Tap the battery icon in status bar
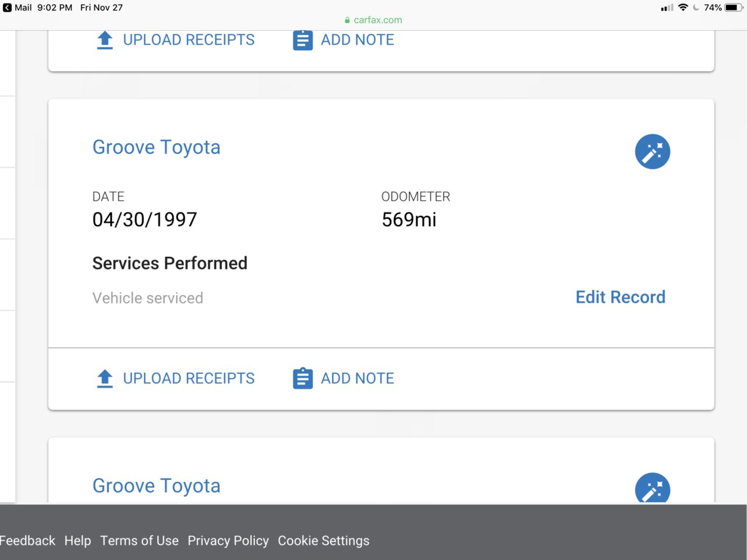The image size is (747, 560). 734,8
